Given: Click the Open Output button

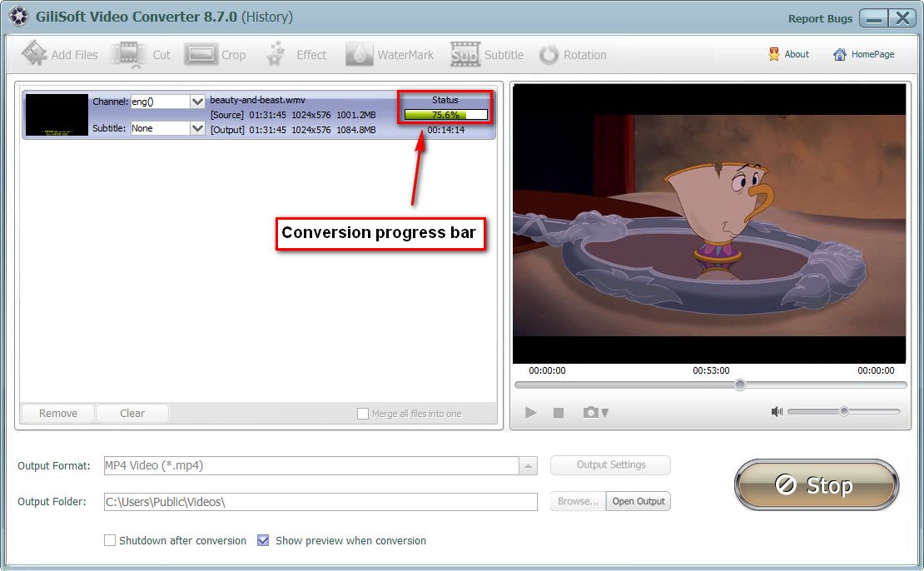Looking at the screenshot, I should click(x=638, y=501).
